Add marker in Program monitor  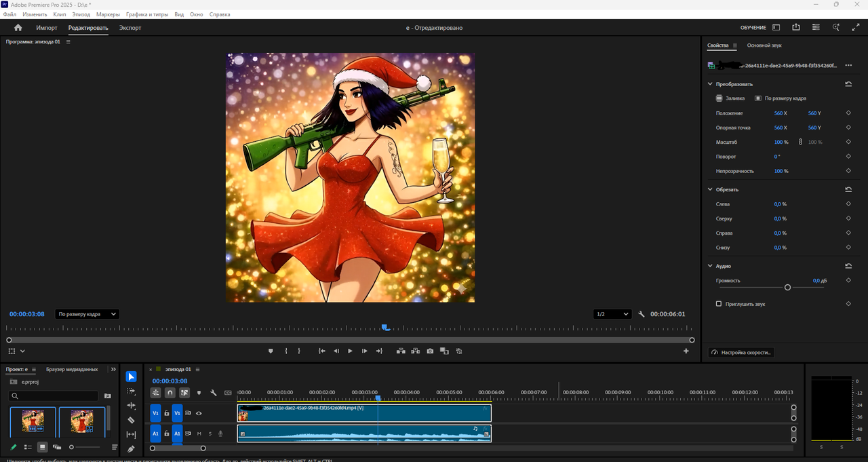tap(271, 351)
